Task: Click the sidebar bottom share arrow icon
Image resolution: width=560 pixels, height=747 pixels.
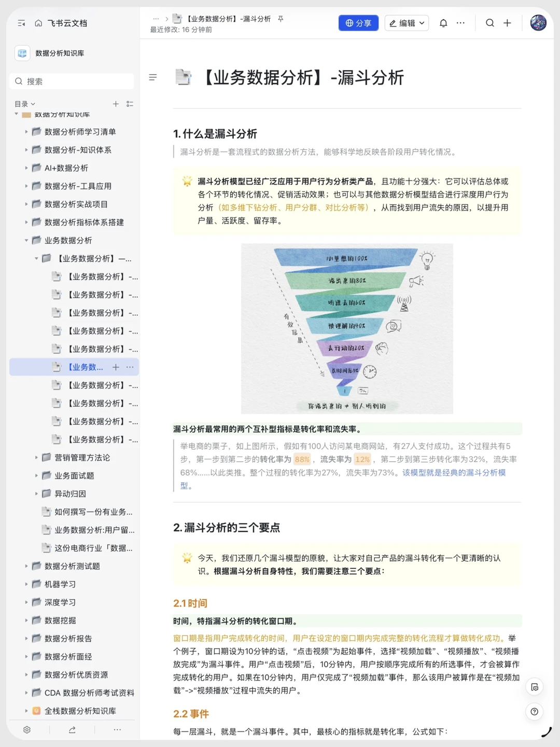Action: point(72,730)
